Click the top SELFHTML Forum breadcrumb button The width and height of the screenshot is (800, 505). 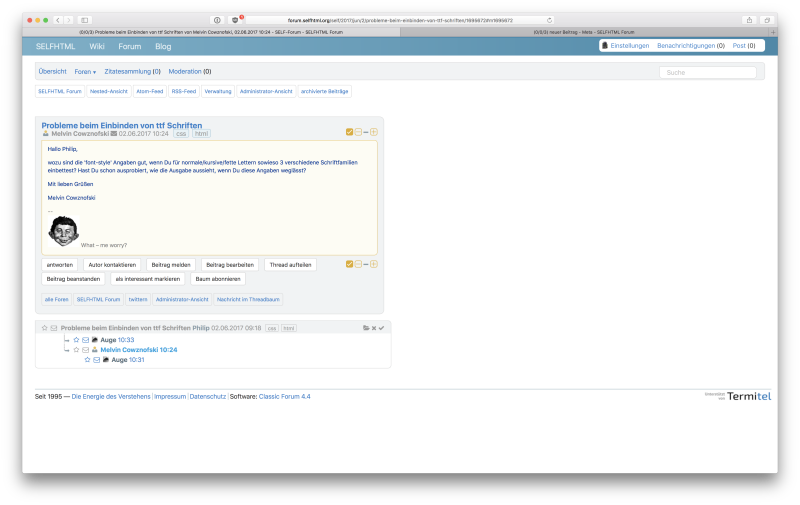tap(60, 91)
